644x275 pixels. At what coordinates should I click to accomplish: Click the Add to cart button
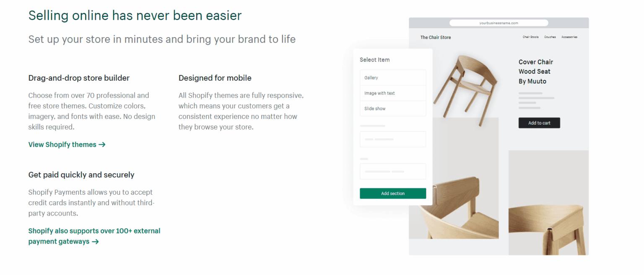pyautogui.click(x=539, y=123)
